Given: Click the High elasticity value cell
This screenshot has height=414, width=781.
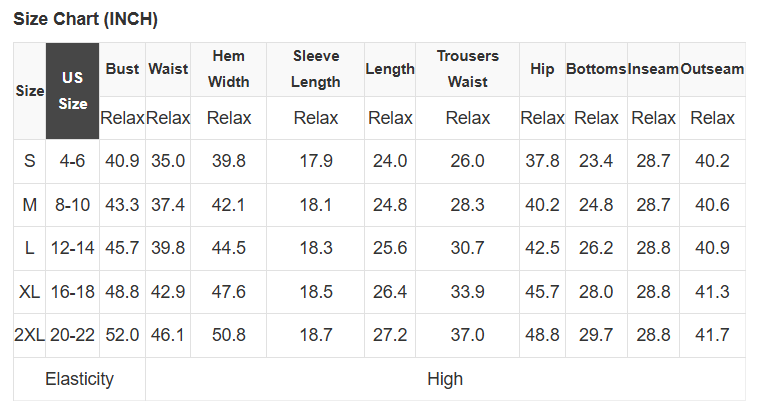Looking at the screenshot, I should tap(445, 379).
